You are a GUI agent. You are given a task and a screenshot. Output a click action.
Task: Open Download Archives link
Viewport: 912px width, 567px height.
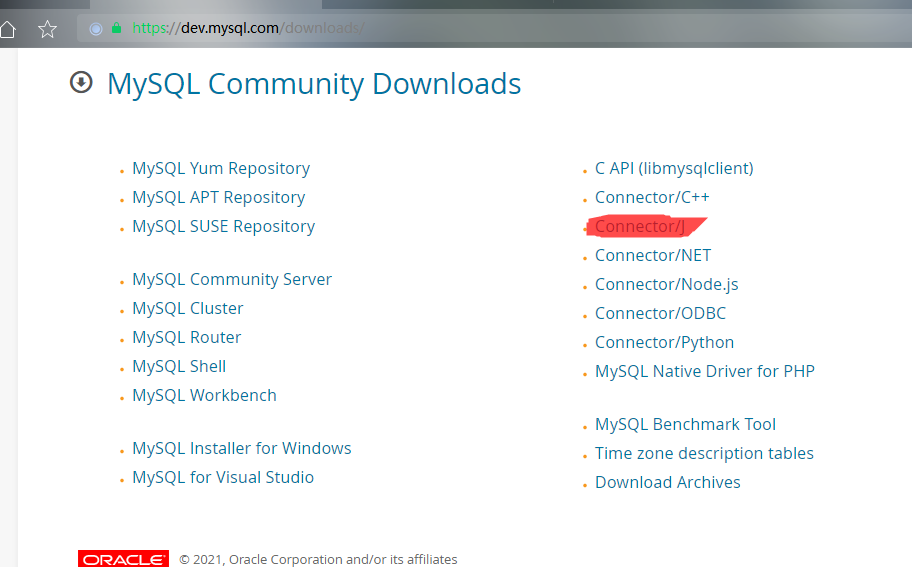(668, 483)
